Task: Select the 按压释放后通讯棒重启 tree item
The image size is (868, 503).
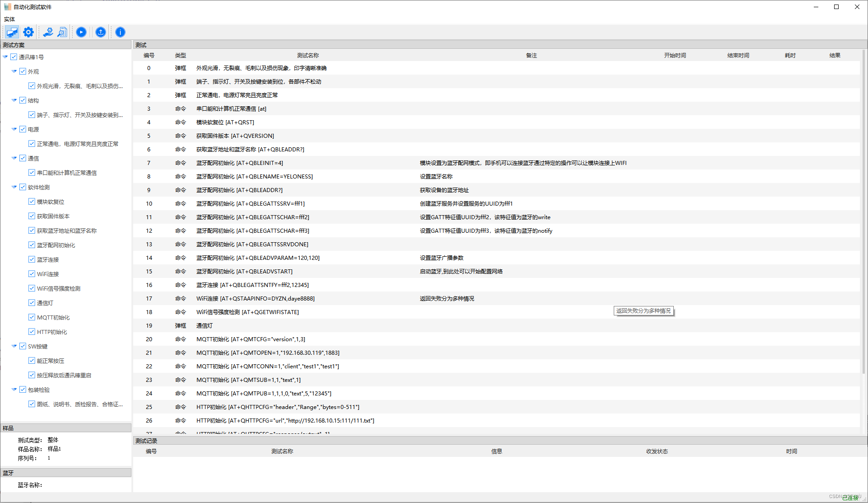Action: pos(64,375)
